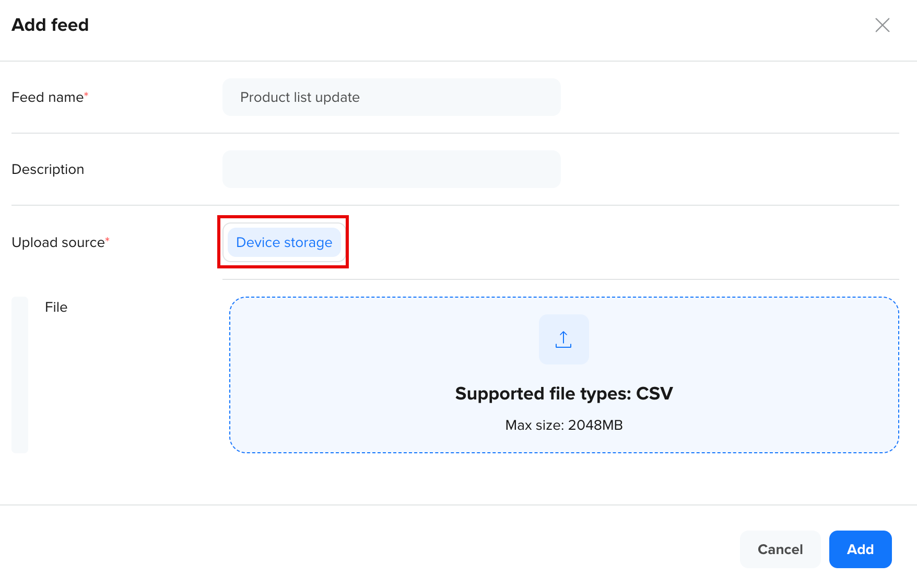Click the Feed name label
917x588 pixels.
point(48,97)
